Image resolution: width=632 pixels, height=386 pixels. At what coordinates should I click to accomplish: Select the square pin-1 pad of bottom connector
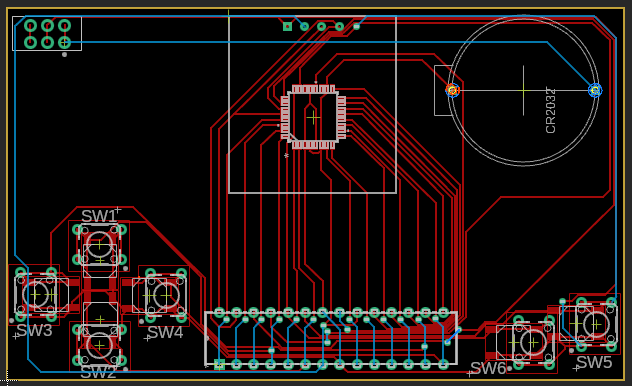(219, 365)
